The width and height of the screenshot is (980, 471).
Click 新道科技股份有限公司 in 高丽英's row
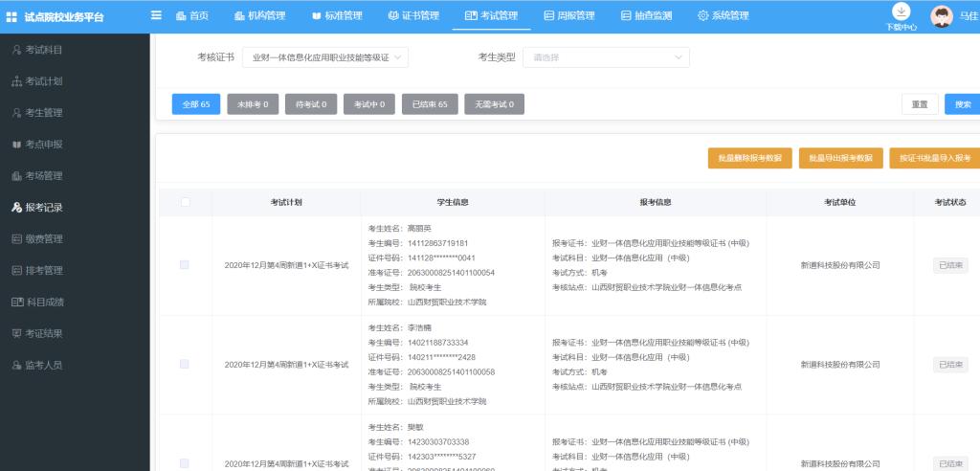click(840, 265)
